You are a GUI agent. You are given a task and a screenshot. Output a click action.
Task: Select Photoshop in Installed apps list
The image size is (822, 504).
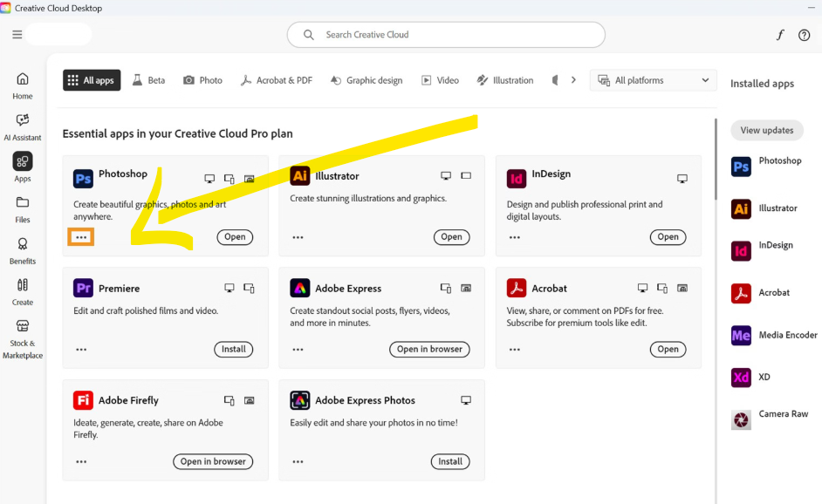(x=767, y=166)
